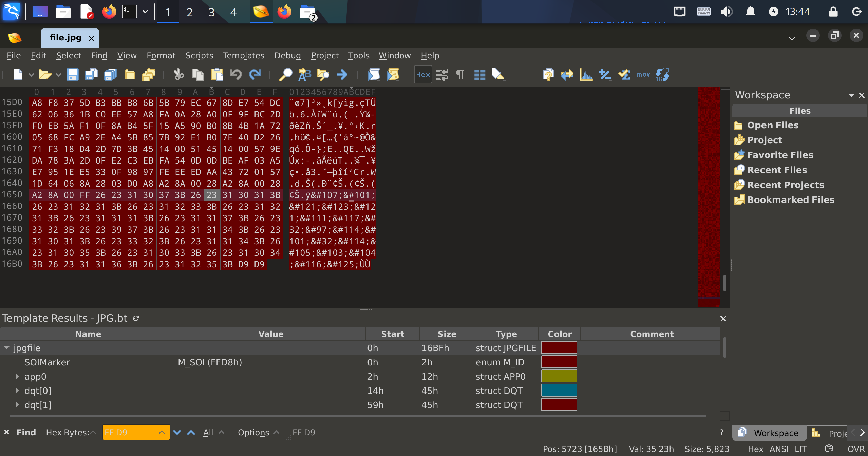
Task: Open the Templates menu
Action: 243,55
